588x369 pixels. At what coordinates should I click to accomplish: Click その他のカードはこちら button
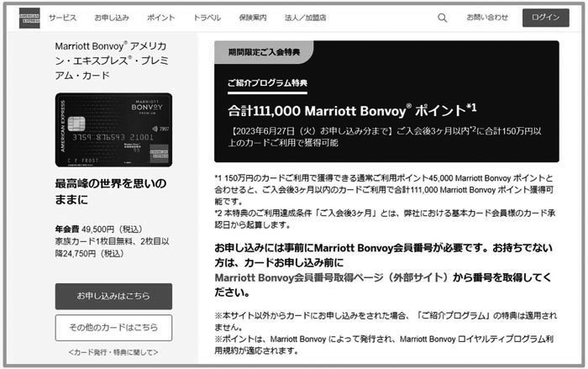[x=113, y=327]
